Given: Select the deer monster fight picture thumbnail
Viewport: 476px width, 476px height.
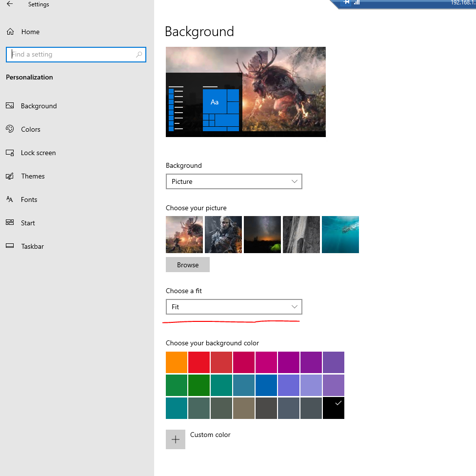Looking at the screenshot, I should (184, 235).
